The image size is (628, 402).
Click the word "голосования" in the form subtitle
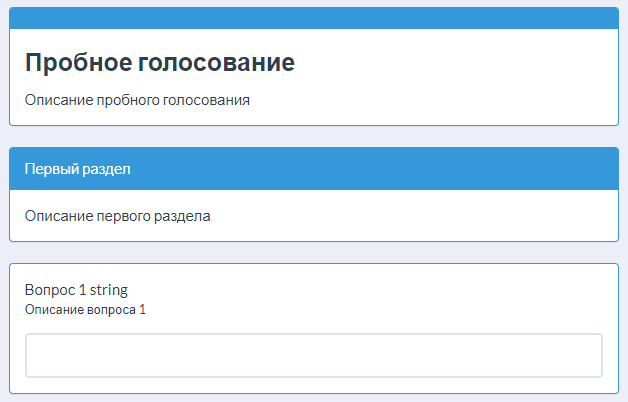(206, 100)
